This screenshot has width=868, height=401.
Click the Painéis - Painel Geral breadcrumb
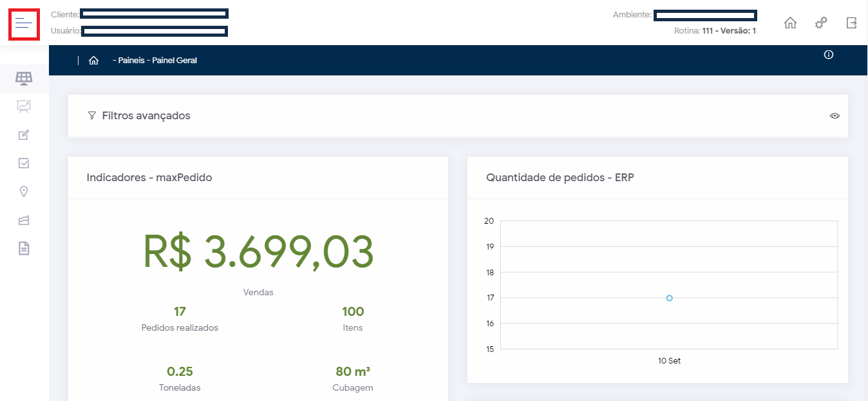click(155, 61)
